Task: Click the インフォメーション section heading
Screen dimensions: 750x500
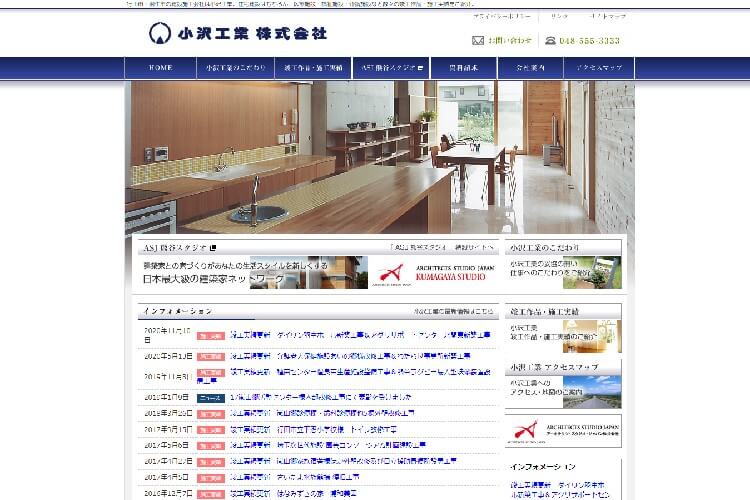Action: 177,311
